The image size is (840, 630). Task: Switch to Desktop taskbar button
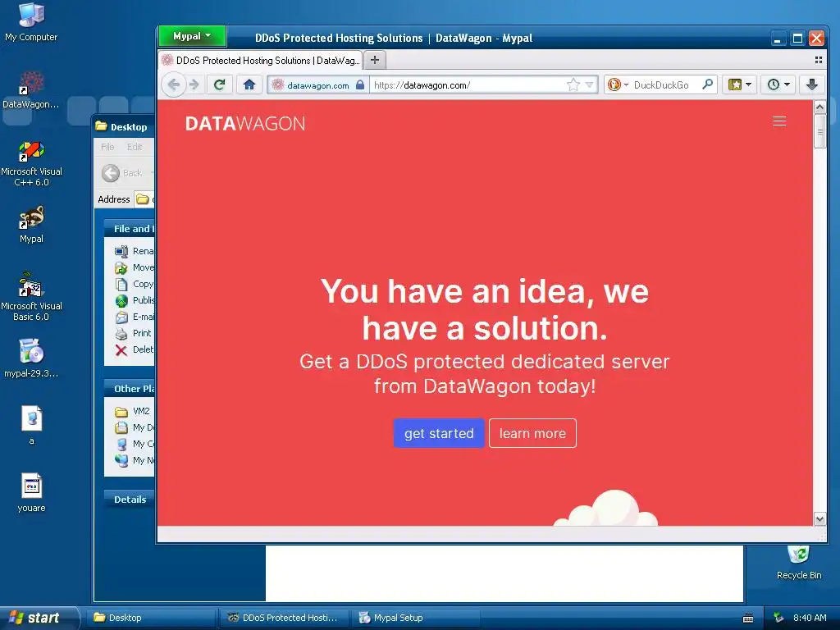pos(153,618)
